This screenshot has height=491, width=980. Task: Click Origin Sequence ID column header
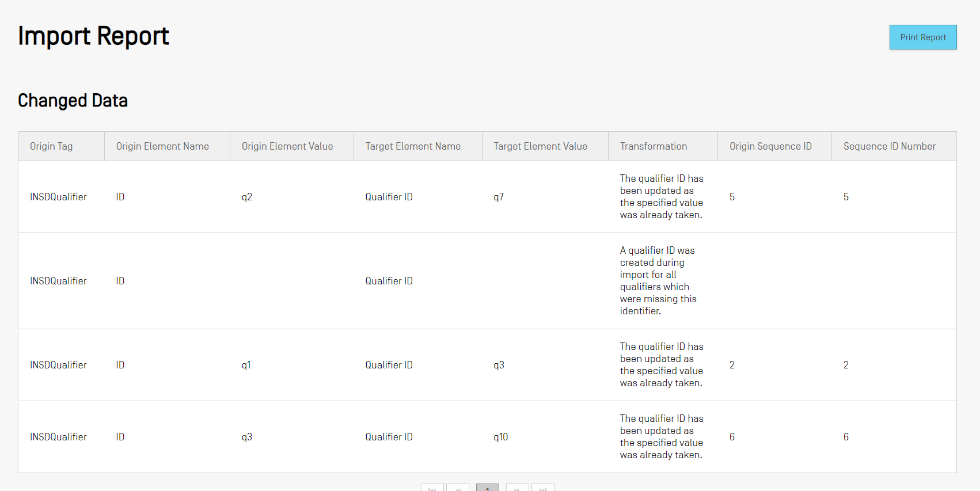770,146
